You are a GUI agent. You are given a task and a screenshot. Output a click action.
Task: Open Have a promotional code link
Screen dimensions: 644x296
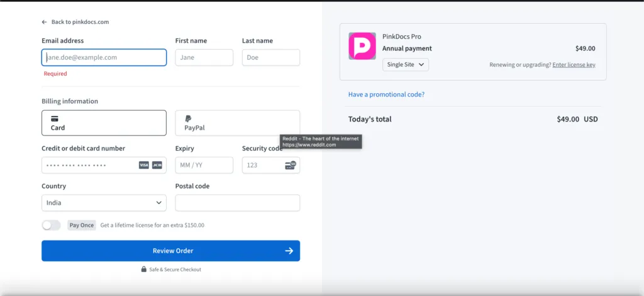386,94
